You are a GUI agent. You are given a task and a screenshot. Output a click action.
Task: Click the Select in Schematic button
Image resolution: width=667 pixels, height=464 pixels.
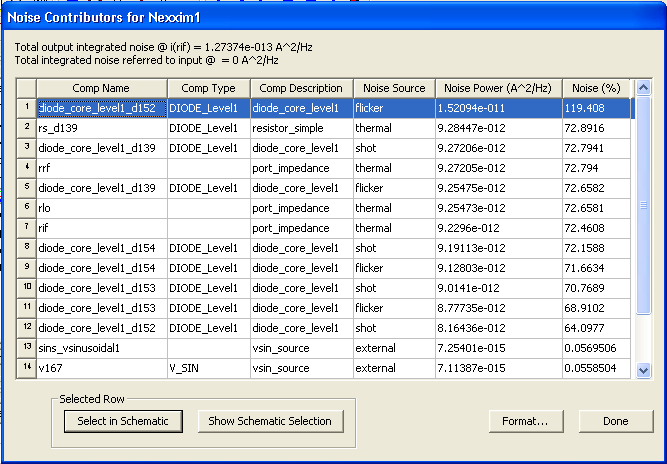pyautogui.click(x=123, y=421)
